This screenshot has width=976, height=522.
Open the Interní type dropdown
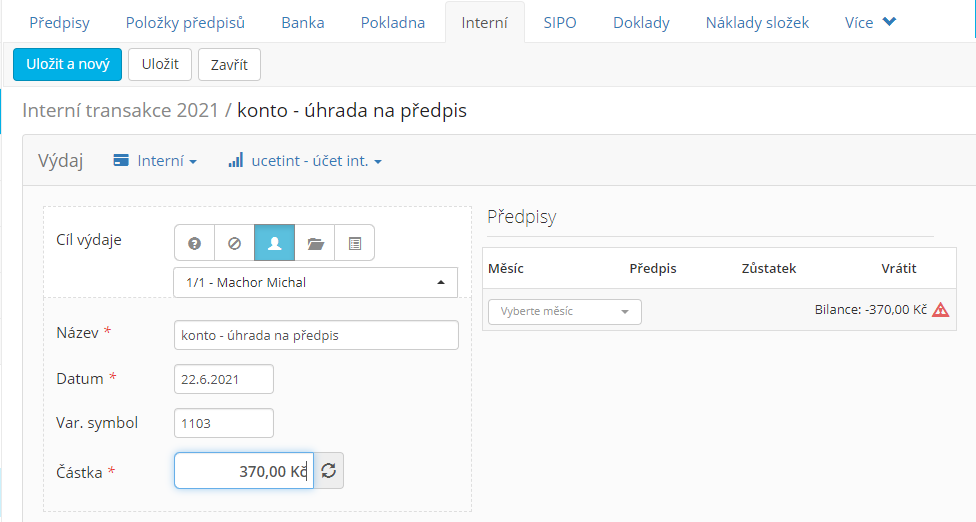point(155,161)
